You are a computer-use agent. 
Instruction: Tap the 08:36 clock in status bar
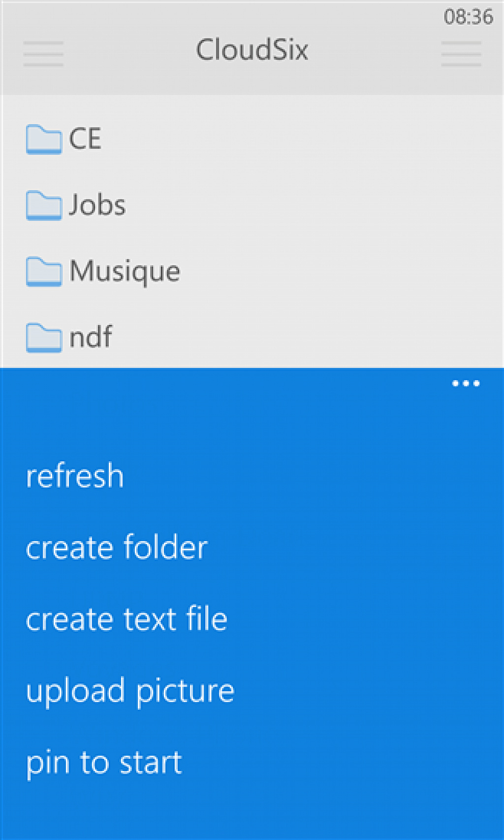pos(468,17)
